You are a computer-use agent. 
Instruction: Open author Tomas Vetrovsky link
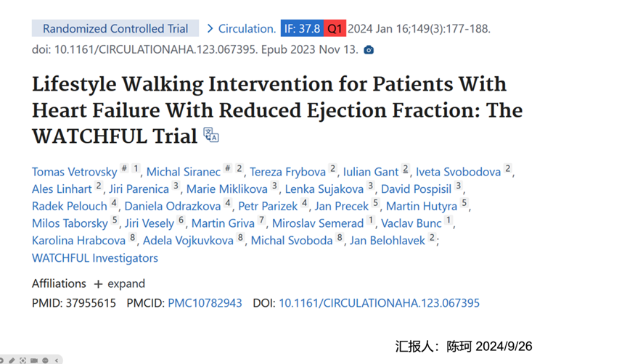click(x=74, y=172)
